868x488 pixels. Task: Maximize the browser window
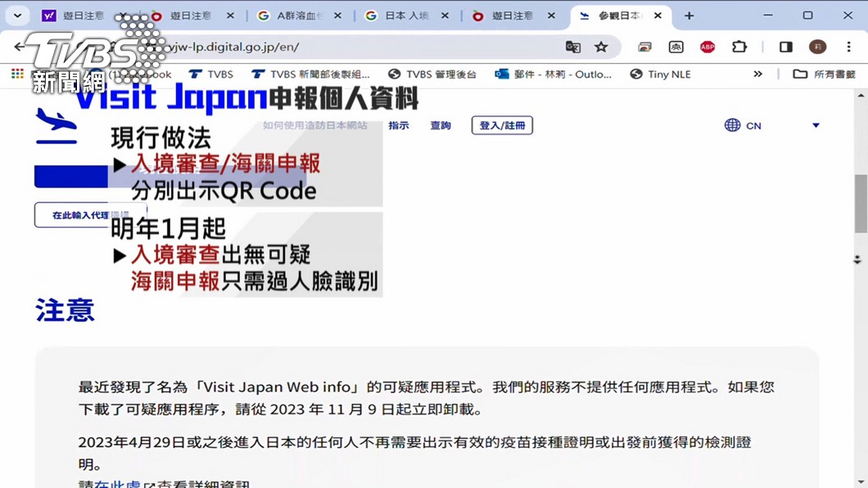click(x=807, y=16)
